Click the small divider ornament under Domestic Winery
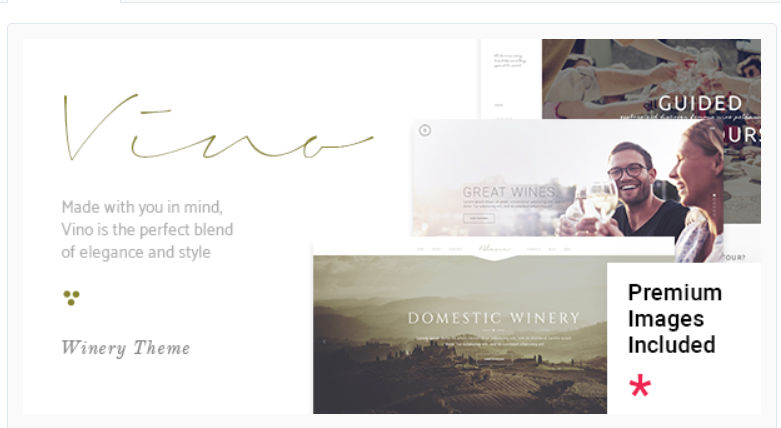Viewport: 781px width, 428px height. pyautogui.click(x=494, y=330)
